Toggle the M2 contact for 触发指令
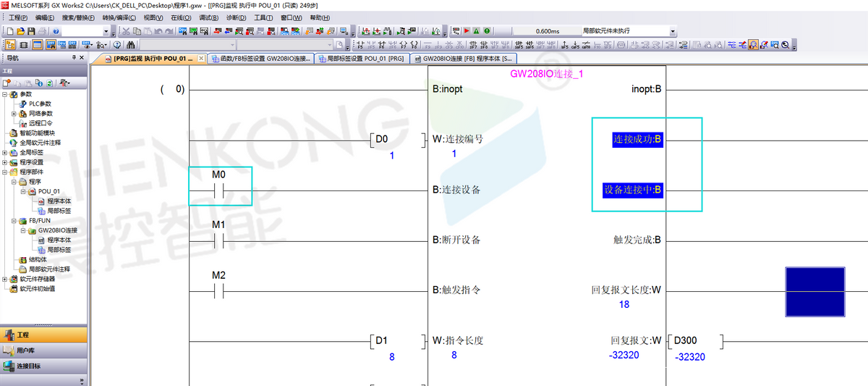 tap(218, 290)
